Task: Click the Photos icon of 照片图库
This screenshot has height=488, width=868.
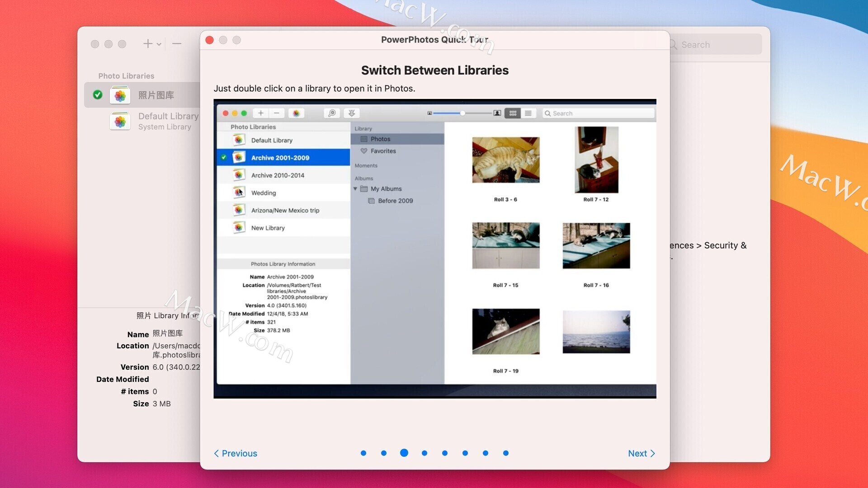Action: pyautogui.click(x=120, y=95)
